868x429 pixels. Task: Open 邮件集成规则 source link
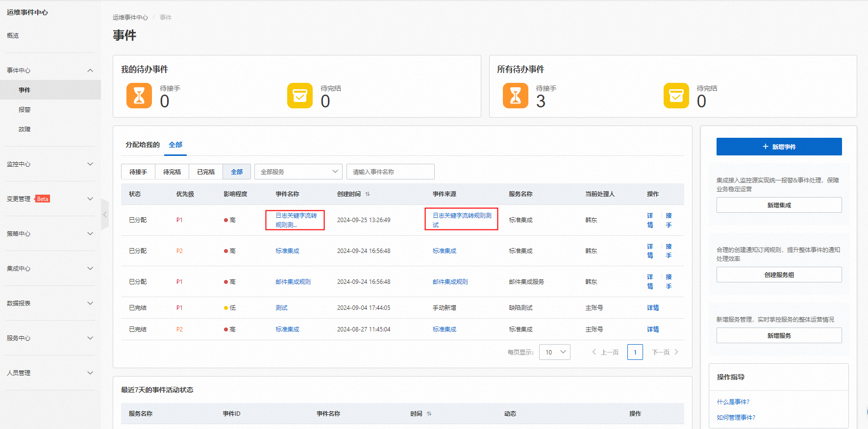[450, 282]
